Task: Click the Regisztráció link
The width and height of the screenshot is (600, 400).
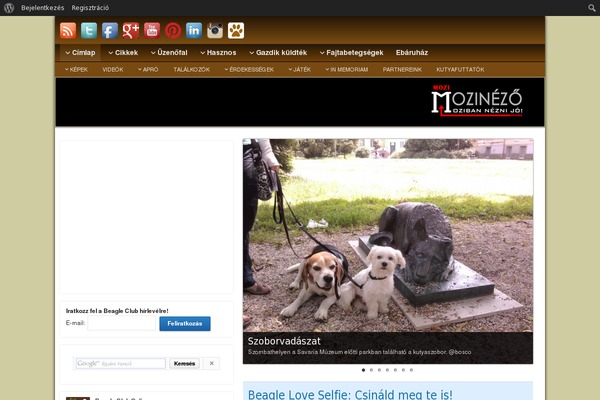Action: (x=90, y=8)
